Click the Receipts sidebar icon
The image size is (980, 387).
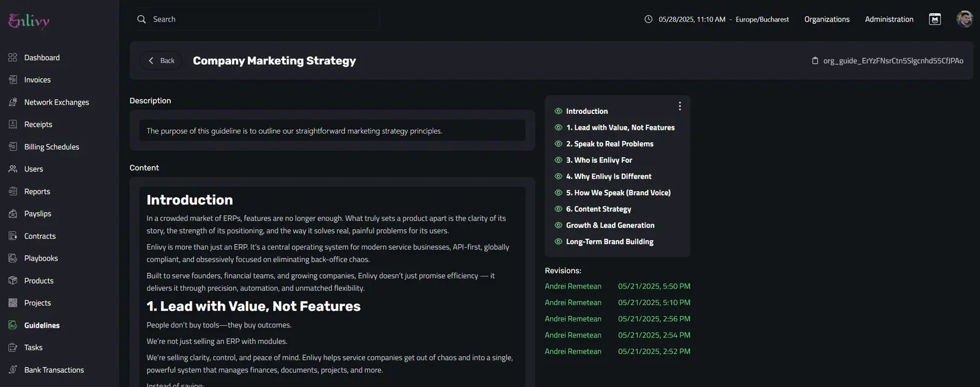(13, 124)
